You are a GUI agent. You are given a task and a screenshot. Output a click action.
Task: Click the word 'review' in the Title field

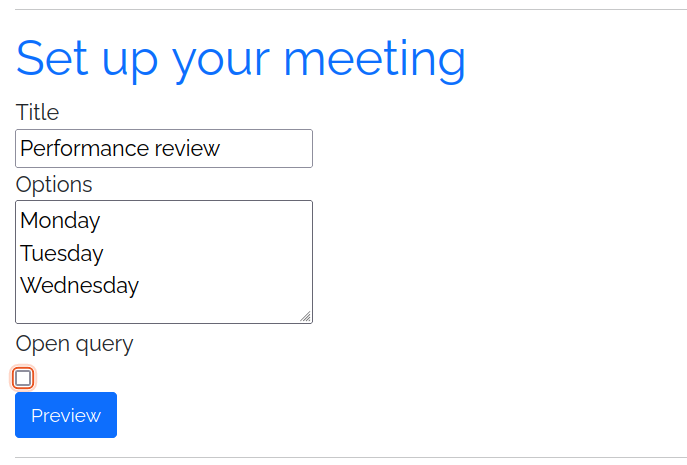pos(186,149)
